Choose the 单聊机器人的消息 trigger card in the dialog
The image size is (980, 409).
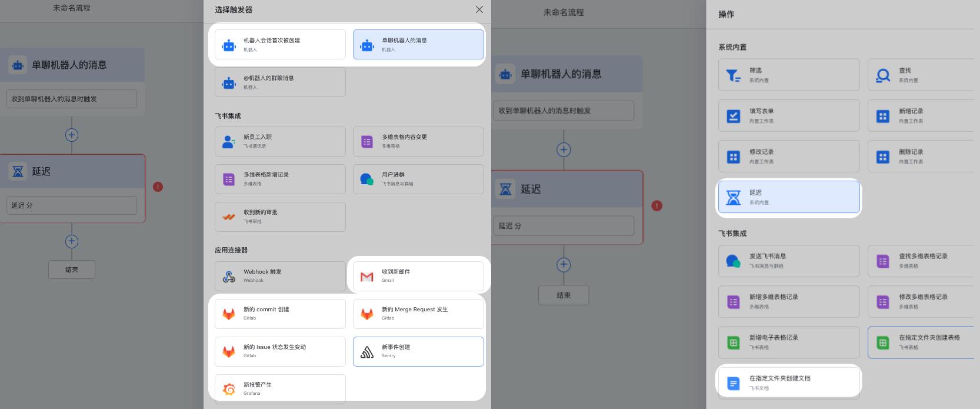[x=418, y=44]
